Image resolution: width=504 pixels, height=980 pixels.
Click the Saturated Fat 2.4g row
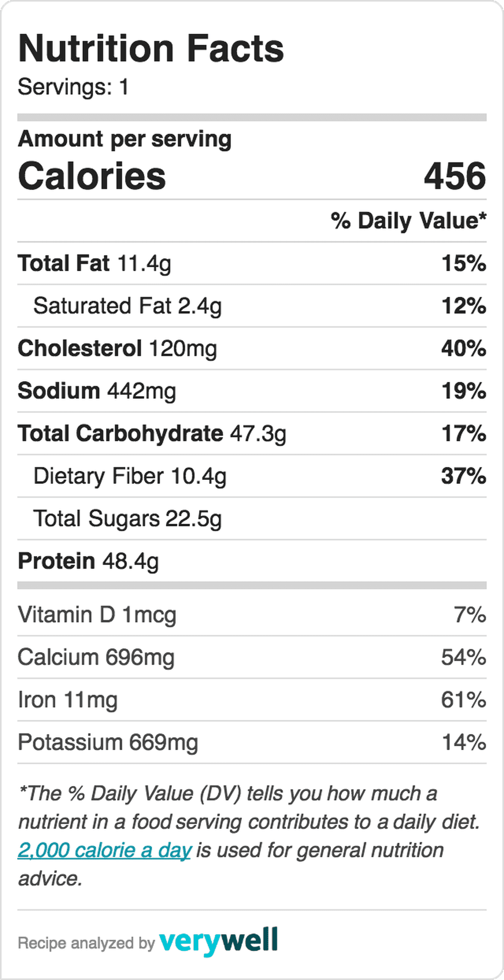click(x=252, y=306)
